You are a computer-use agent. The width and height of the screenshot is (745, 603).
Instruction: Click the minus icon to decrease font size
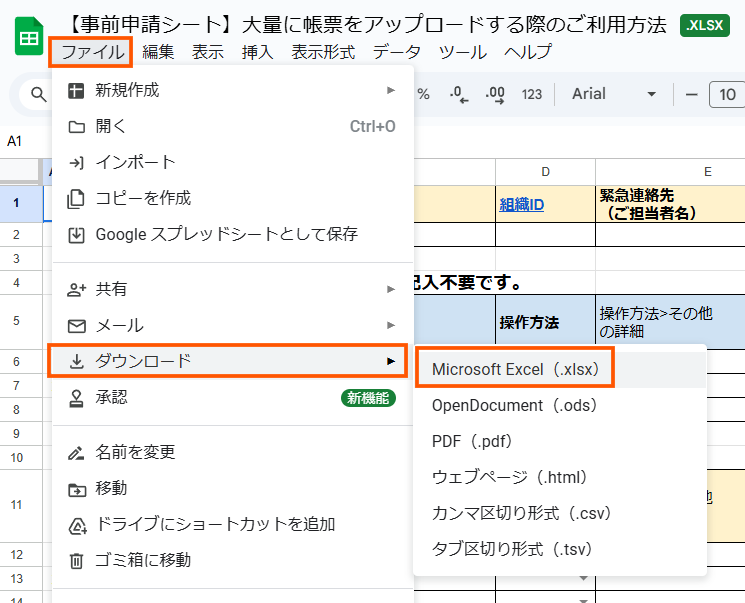pyautogui.click(x=690, y=94)
